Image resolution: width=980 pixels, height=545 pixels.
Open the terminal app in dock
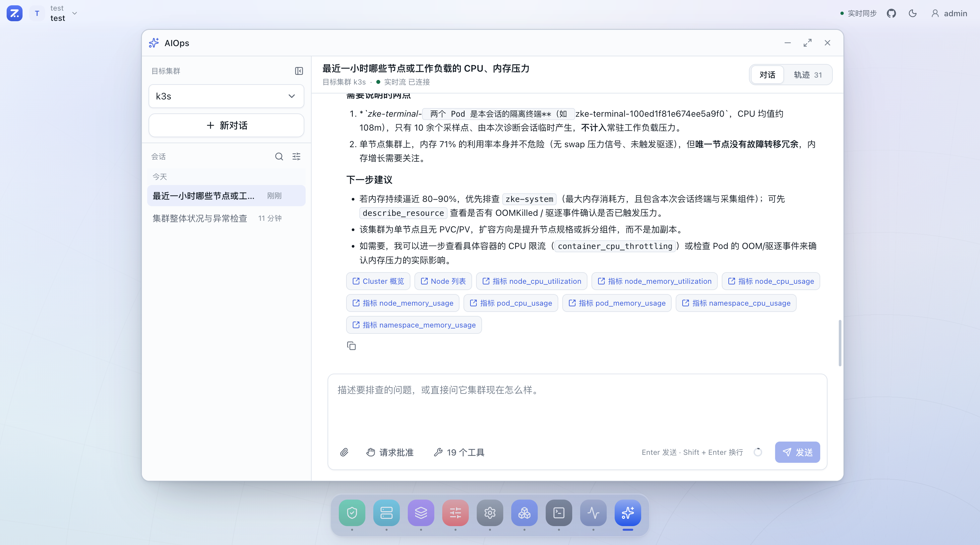tap(559, 513)
